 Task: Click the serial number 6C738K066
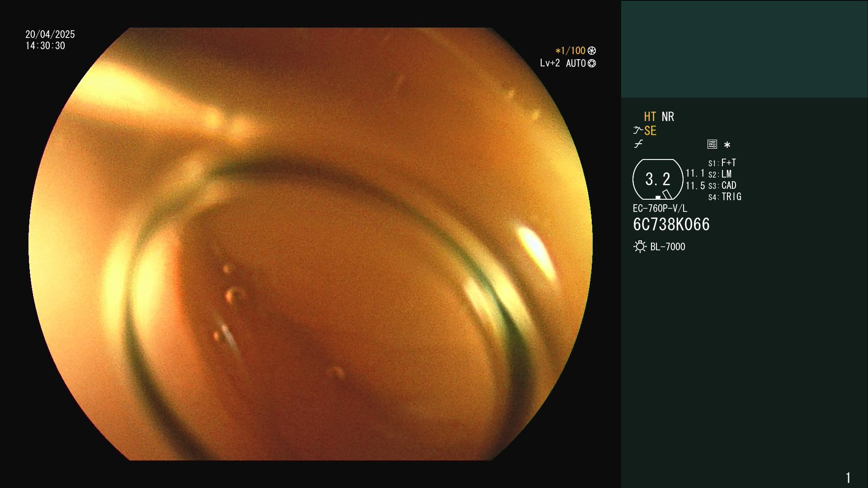coord(671,225)
